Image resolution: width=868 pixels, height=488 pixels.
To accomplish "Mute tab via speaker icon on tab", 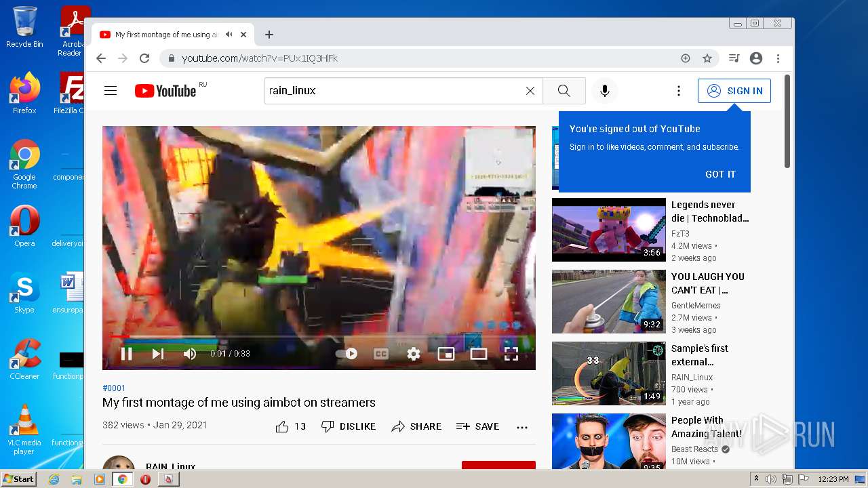I will coord(229,35).
